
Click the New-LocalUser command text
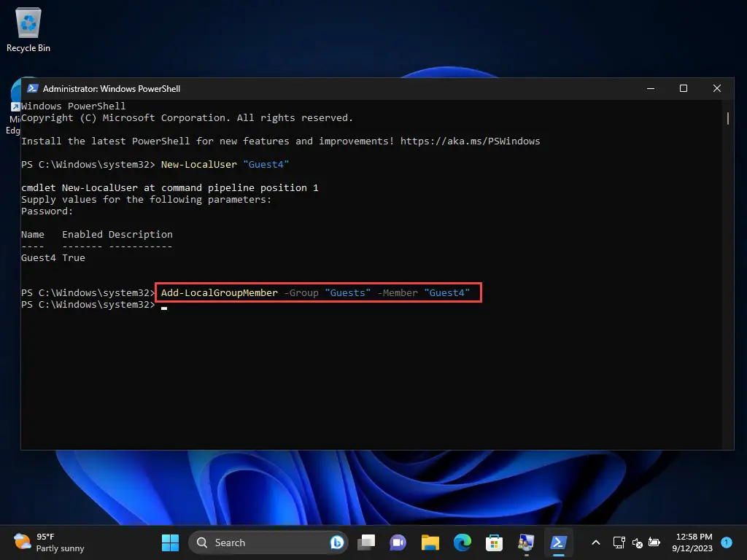198,164
